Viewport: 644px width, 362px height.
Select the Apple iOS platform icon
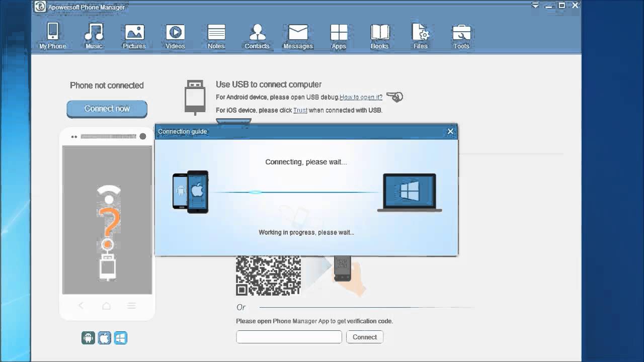coord(104,338)
